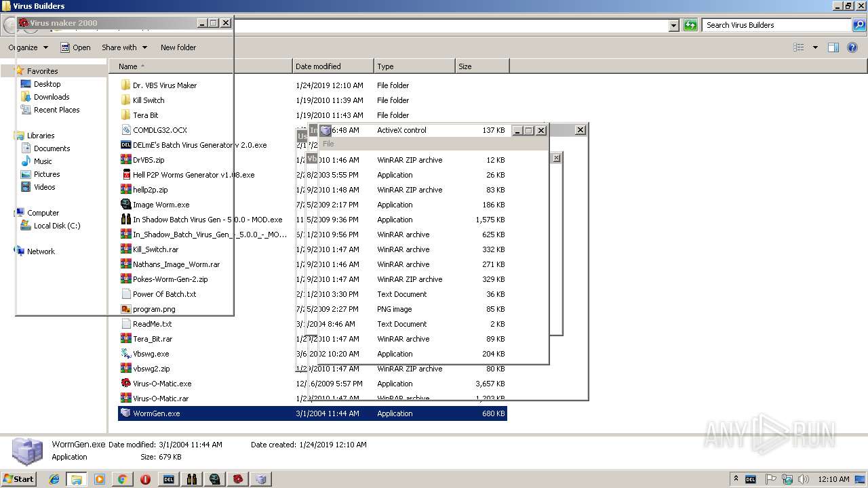Click the Explorer folder icon in the taskbar
Screen dimensions: 868x488
(x=77, y=479)
